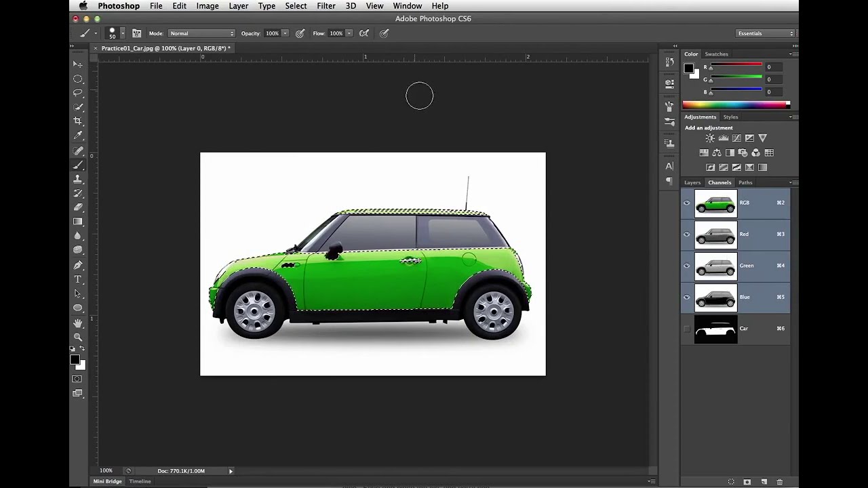The image size is (868, 488).
Task: Open the Character panel icon
Action: click(x=669, y=166)
